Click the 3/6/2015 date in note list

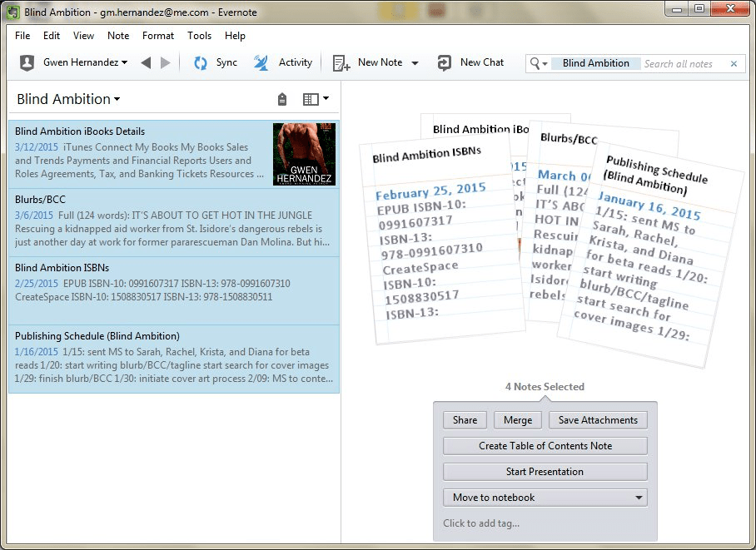tap(34, 216)
